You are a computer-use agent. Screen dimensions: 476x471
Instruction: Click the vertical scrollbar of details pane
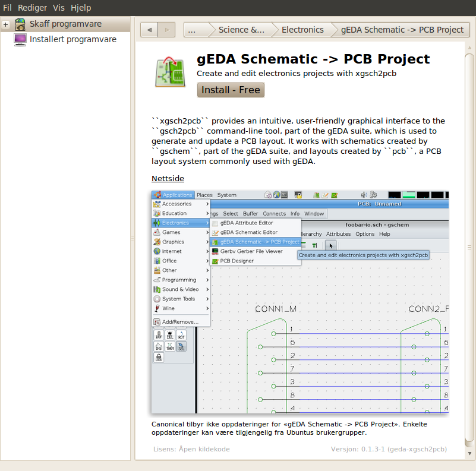click(469, 248)
